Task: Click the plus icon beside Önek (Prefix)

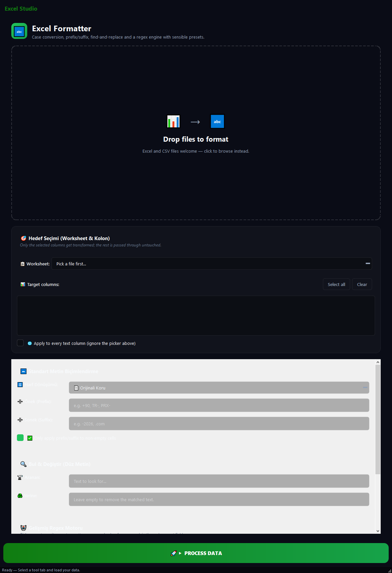Action: click(20, 401)
